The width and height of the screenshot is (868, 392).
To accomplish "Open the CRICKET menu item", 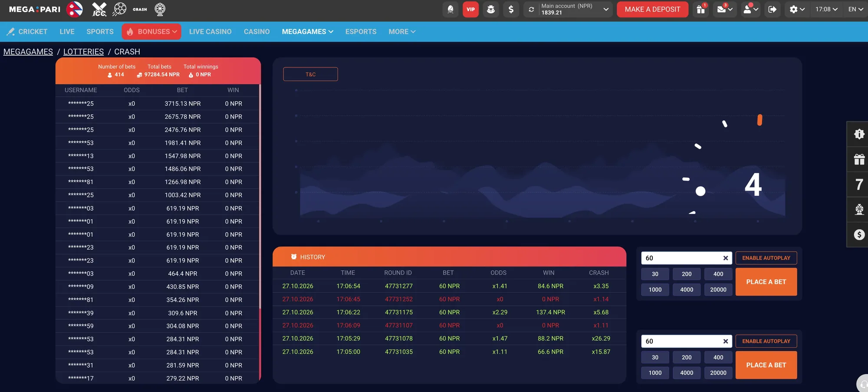I will [27, 32].
